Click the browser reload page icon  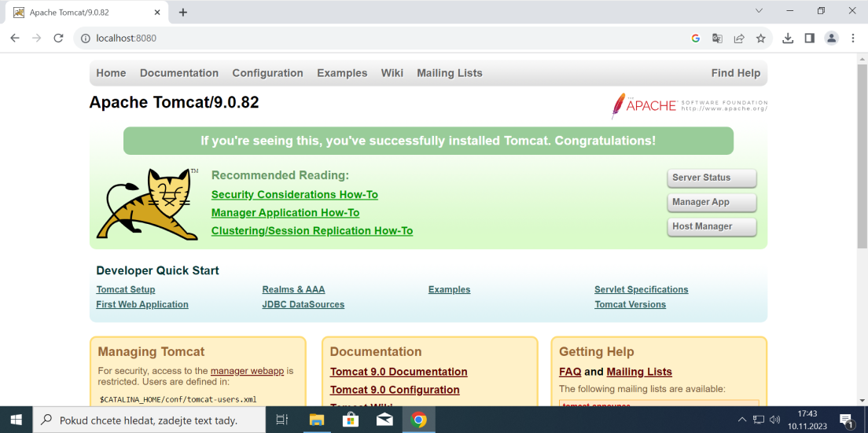58,38
